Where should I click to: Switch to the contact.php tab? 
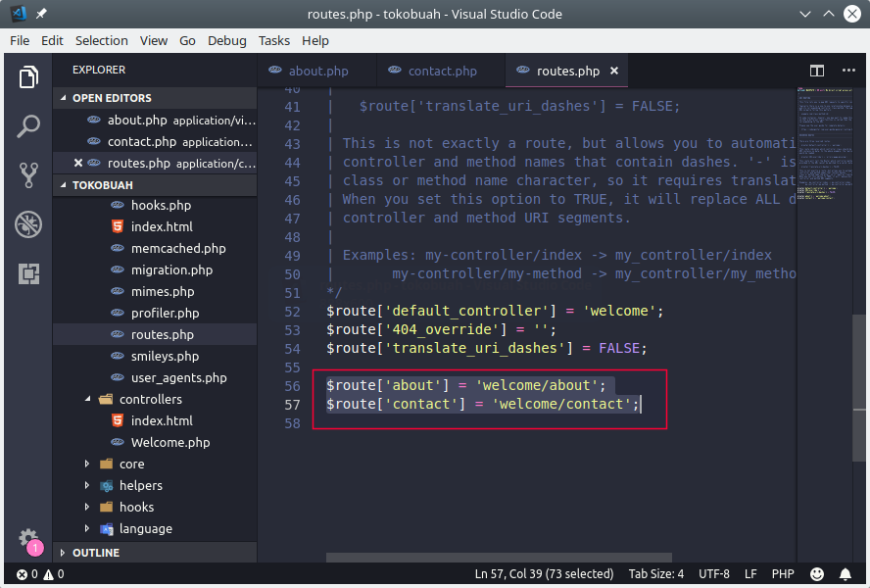[x=442, y=71]
